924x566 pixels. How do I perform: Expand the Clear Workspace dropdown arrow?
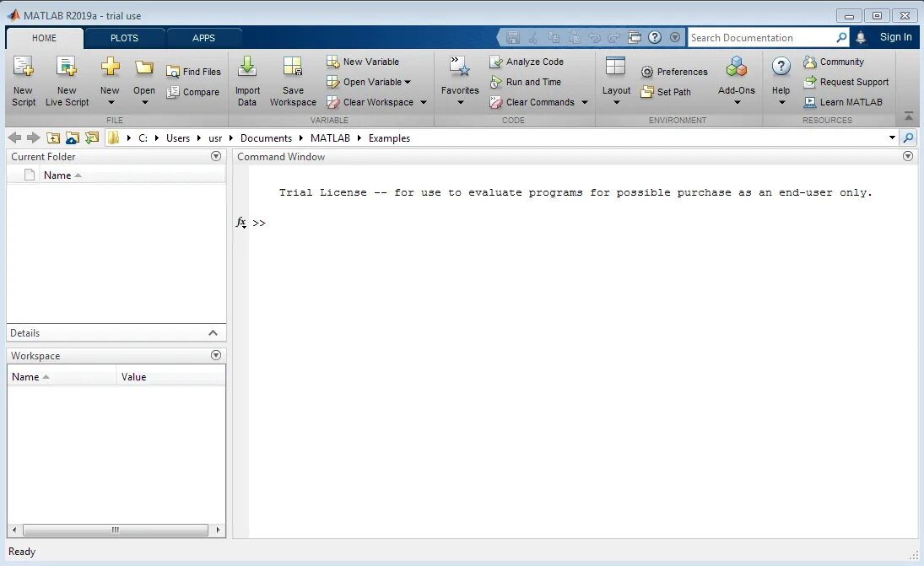423,102
